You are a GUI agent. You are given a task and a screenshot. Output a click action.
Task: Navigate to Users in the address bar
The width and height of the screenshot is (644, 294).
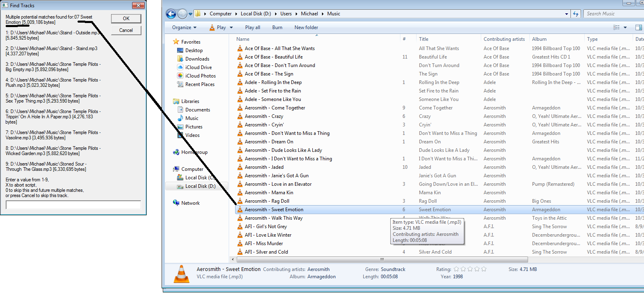click(x=286, y=14)
